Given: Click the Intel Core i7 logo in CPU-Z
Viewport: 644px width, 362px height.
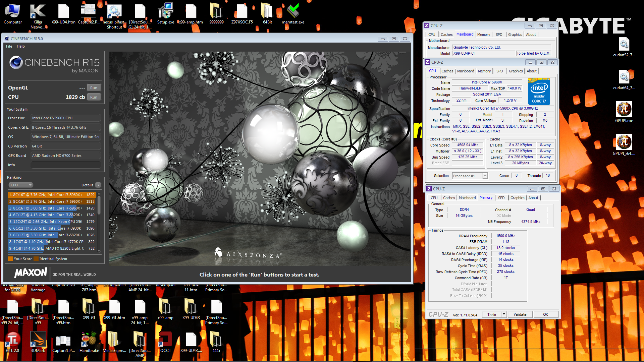Looking at the screenshot, I should point(539,91).
